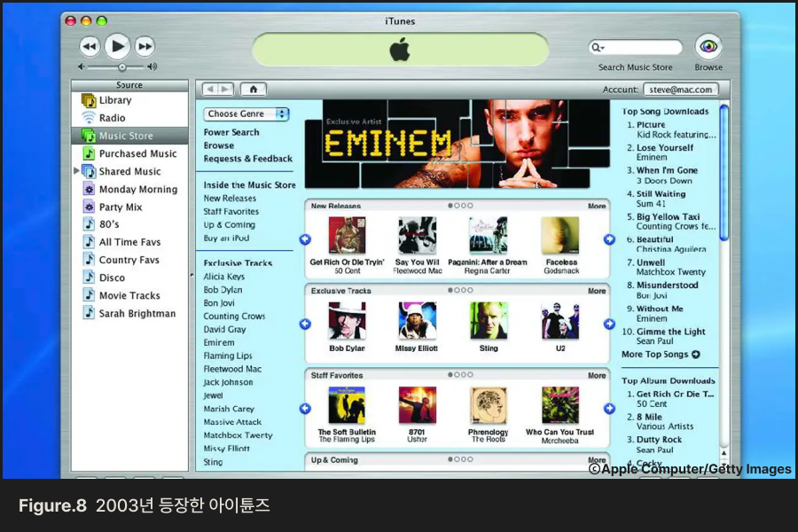Click the More Top Songs arrow
Viewport: 798px width, 532px height.
tap(695, 355)
